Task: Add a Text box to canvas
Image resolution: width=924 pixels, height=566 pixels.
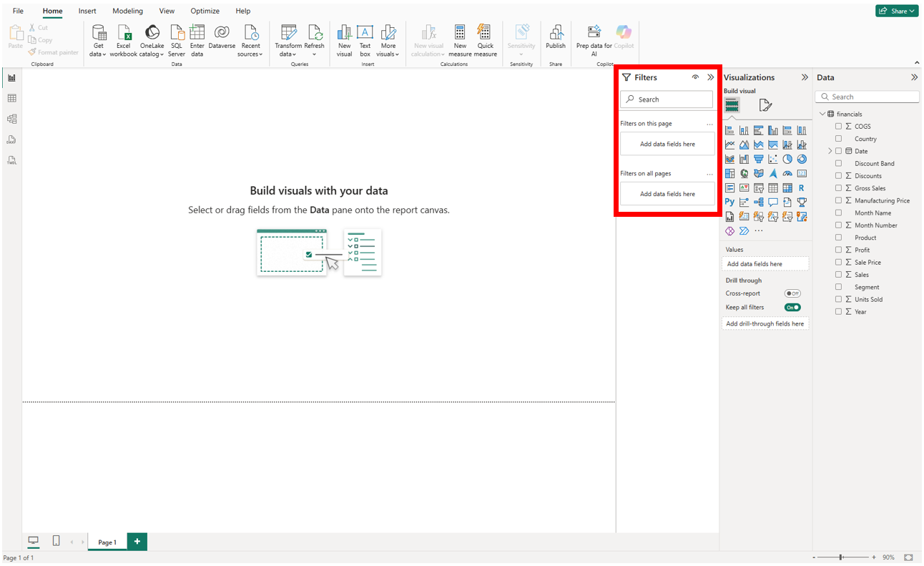Action: click(x=365, y=40)
